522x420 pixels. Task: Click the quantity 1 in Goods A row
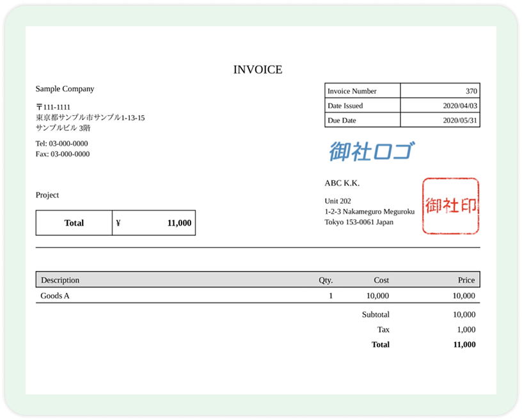(331, 295)
